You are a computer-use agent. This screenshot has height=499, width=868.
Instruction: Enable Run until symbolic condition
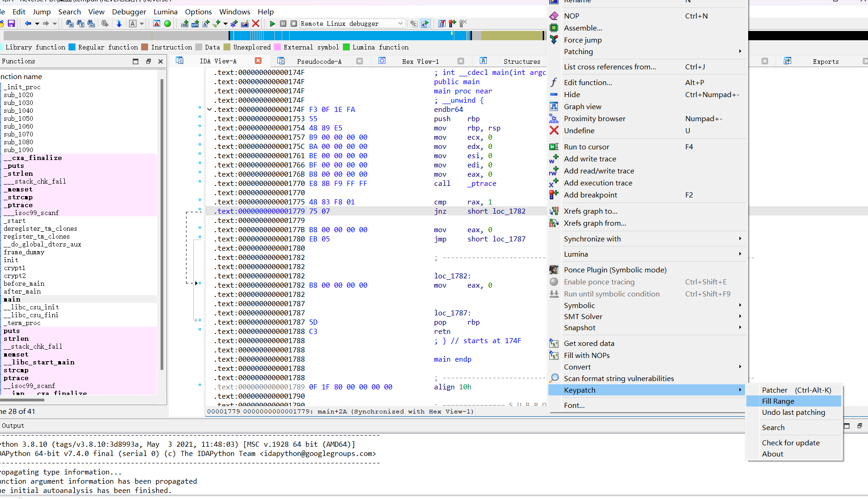612,294
